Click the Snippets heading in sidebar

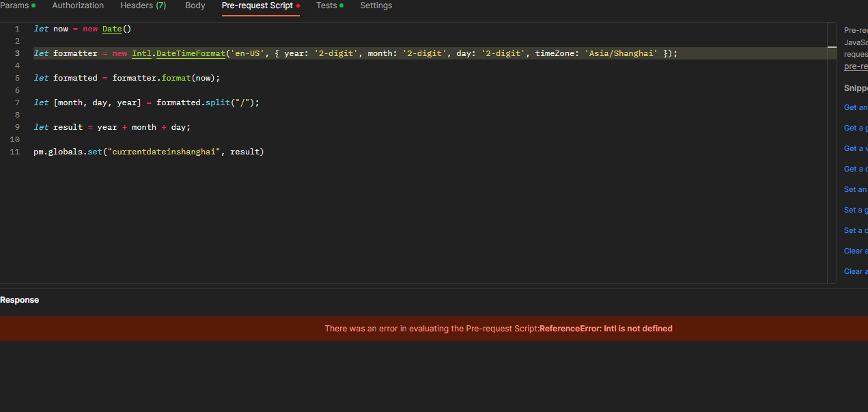[x=856, y=88]
